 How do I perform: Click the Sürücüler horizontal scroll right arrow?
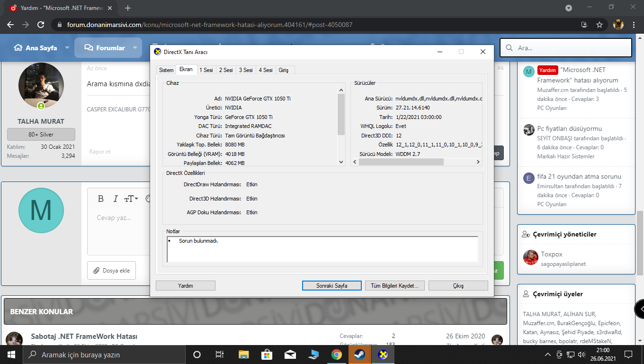(x=478, y=162)
